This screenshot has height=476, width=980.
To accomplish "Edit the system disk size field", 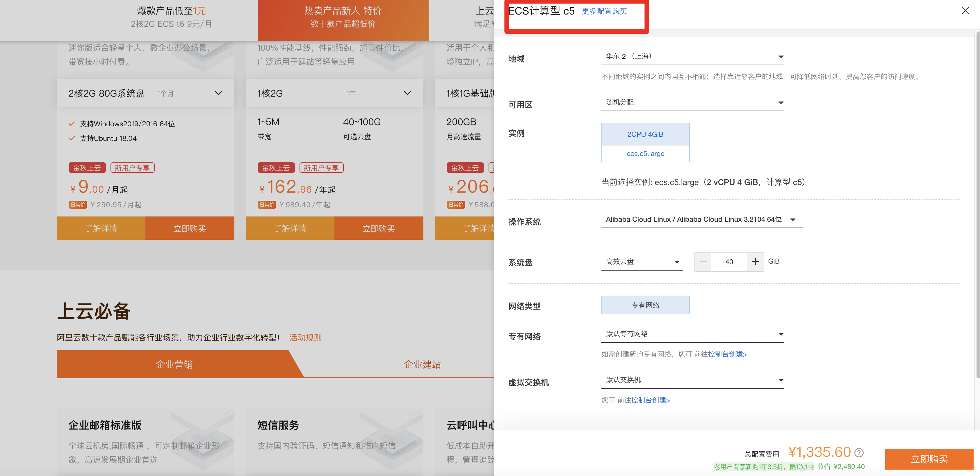I will point(729,262).
